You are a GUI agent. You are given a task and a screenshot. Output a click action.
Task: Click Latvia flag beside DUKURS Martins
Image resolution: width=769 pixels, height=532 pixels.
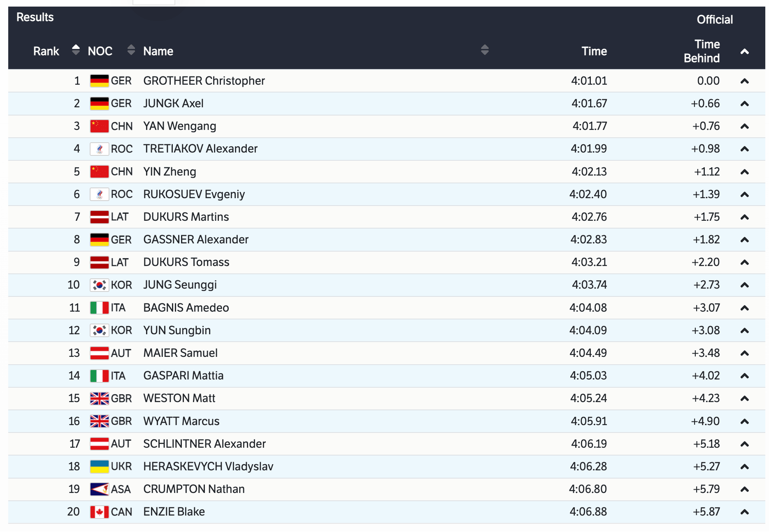(99, 217)
